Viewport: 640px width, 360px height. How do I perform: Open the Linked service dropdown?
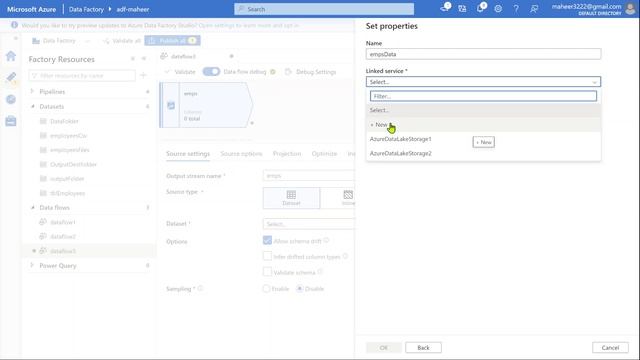point(483,82)
